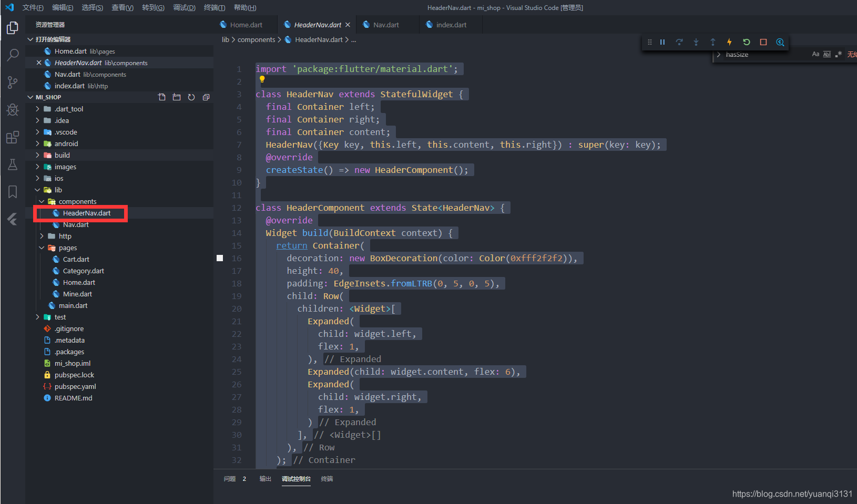Screen dimensions: 857x504
Task: Click the lightbulb quick fix icon
Action: tap(262, 79)
